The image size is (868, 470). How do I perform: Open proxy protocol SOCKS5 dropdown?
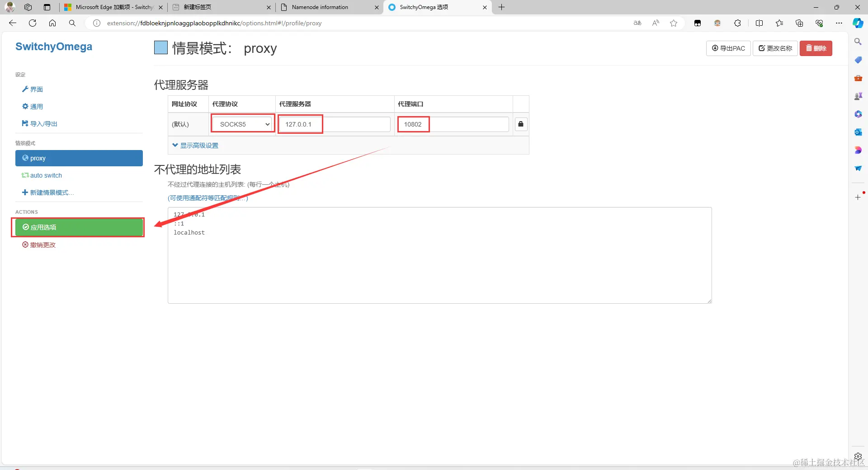tap(242, 124)
